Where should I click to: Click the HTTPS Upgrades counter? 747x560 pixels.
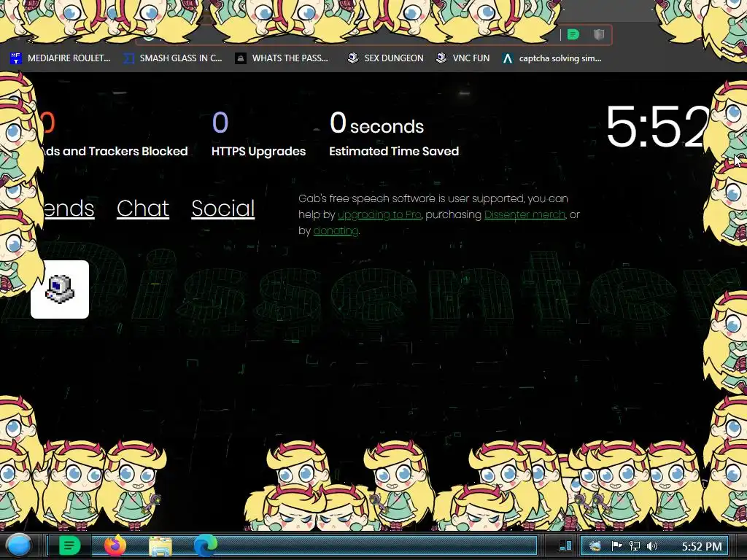click(x=258, y=134)
